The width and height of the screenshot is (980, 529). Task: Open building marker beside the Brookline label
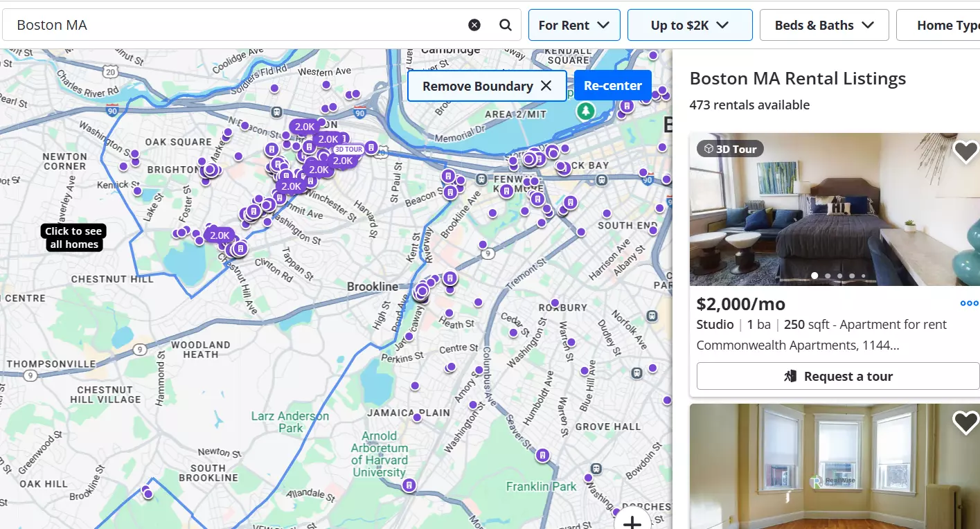click(x=450, y=278)
